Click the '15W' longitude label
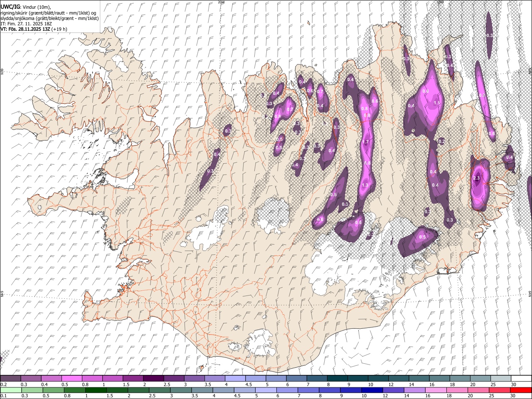Viewport: 532px width, 399px height. coord(440,2)
